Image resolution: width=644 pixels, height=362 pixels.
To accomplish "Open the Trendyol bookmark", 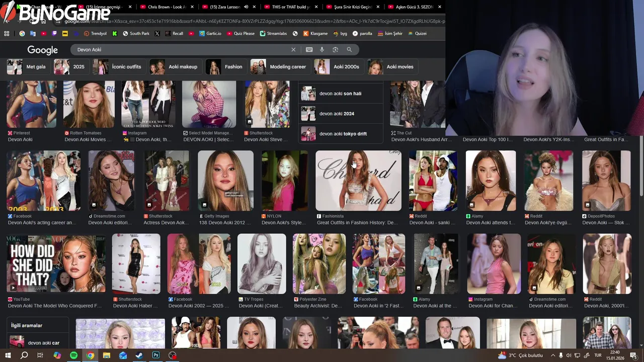I will [95, 33].
